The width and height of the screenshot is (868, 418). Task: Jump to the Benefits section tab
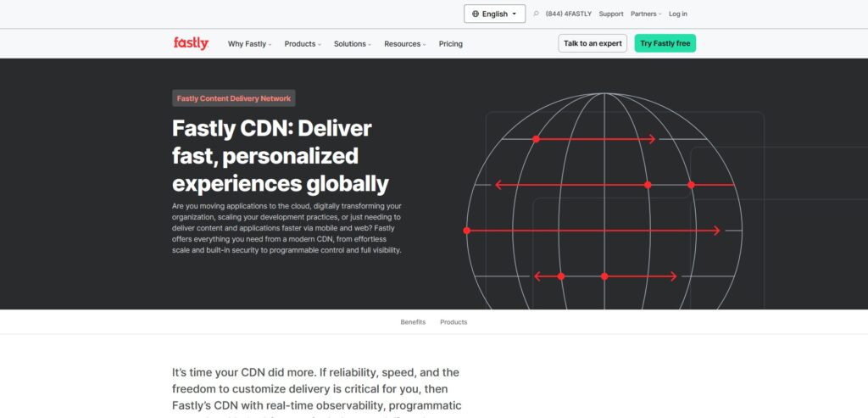tap(413, 322)
